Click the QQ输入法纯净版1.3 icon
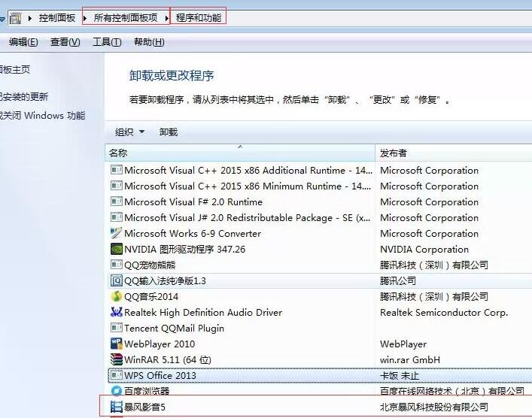 click(x=117, y=280)
